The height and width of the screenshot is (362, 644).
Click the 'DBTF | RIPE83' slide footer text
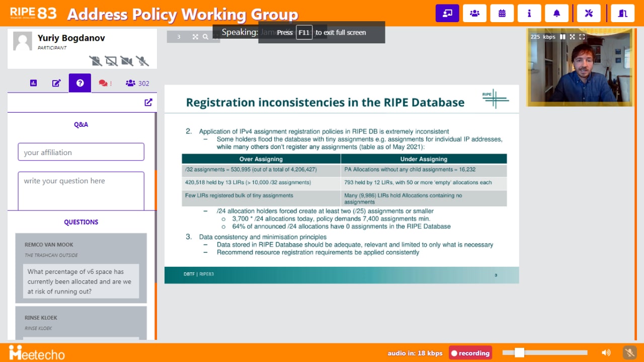tap(199, 274)
